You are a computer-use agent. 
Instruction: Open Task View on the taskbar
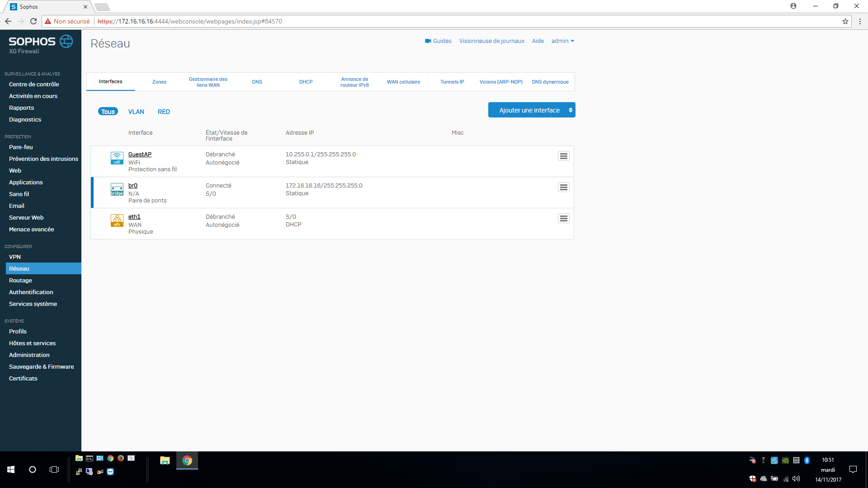pos(54,469)
